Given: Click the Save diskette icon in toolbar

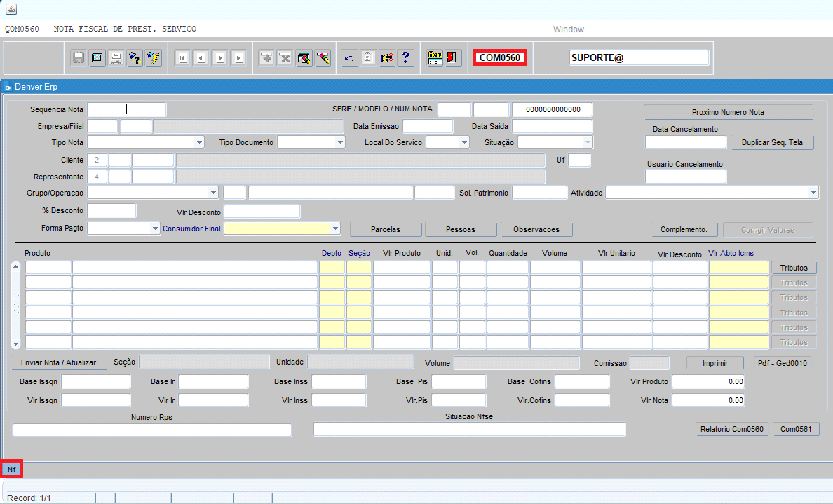Looking at the screenshot, I should click(79, 57).
